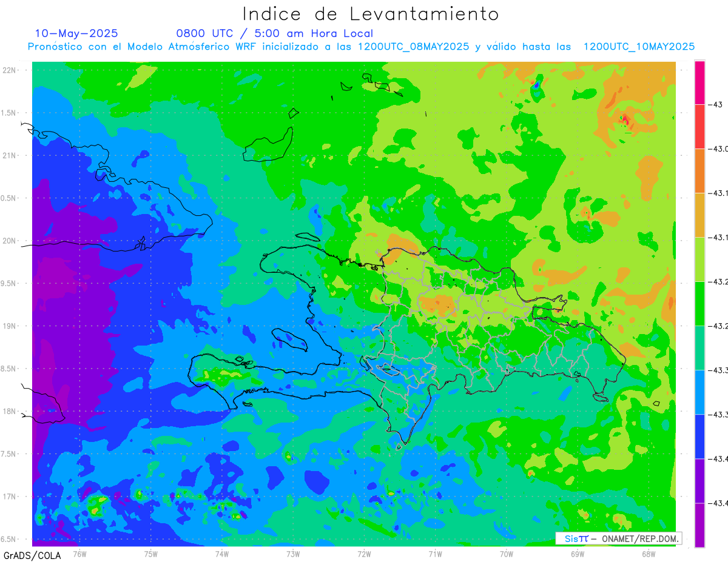Click the '8.5N' latitude label

[9, 369]
